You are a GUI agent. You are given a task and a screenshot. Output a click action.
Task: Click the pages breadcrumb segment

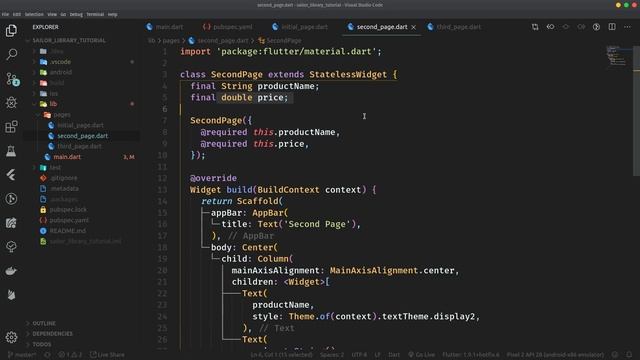[171, 40]
